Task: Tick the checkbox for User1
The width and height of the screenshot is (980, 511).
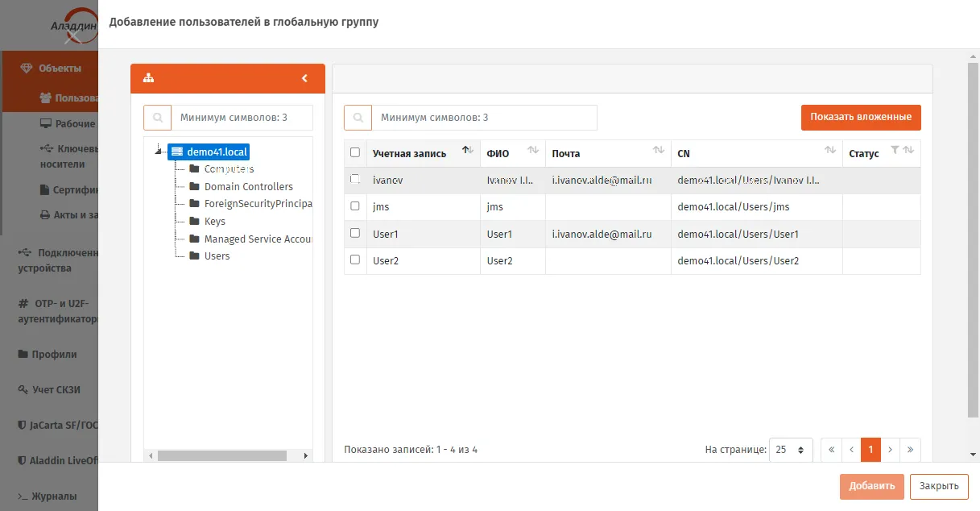Action: pos(355,233)
